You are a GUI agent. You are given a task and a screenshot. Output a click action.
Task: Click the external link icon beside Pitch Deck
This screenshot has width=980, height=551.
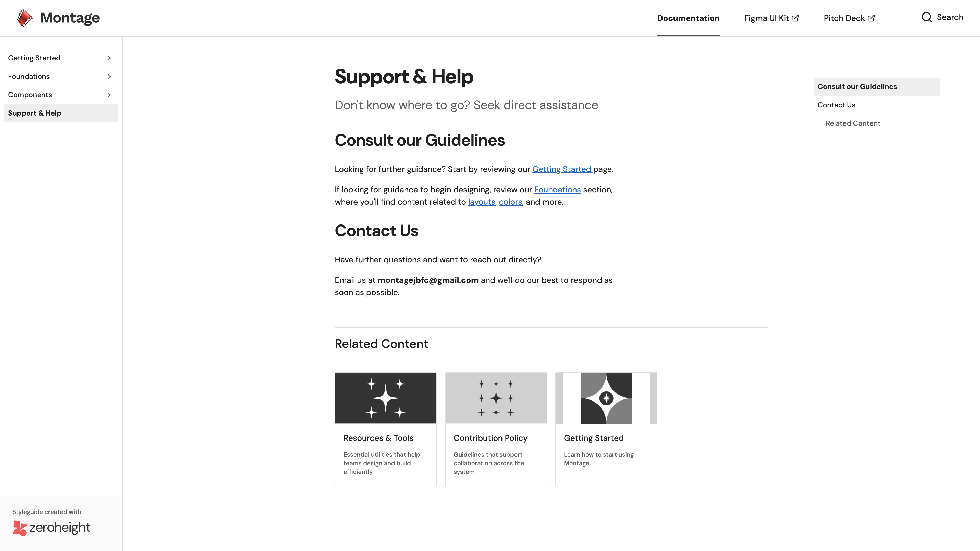pos(872,18)
